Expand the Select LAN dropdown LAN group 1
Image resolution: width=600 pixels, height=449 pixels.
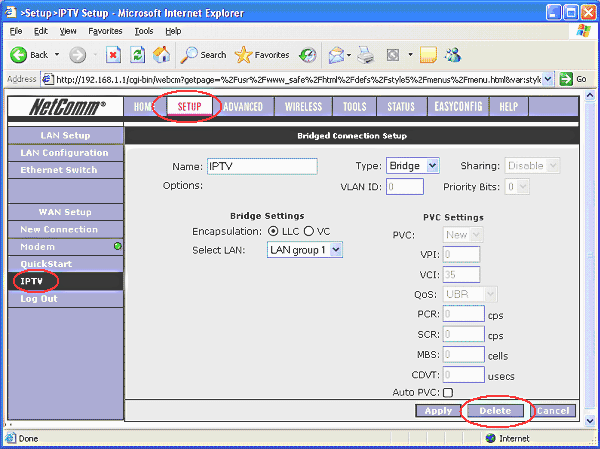coord(305,250)
